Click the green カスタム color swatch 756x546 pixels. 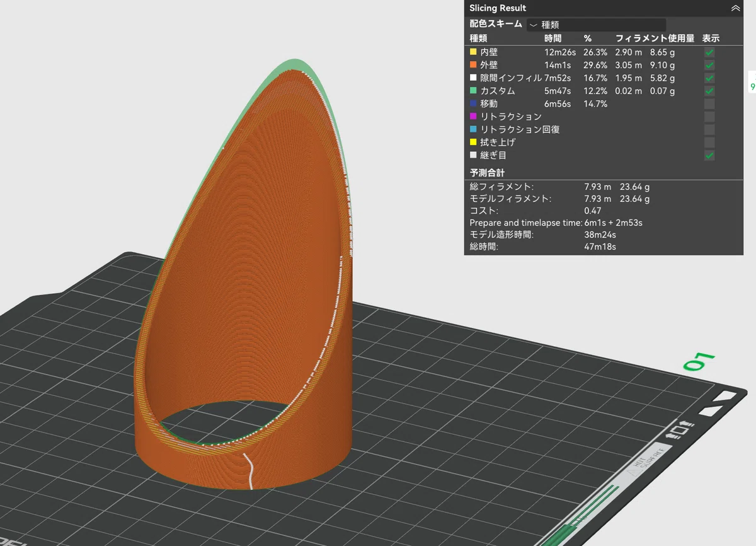click(473, 91)
